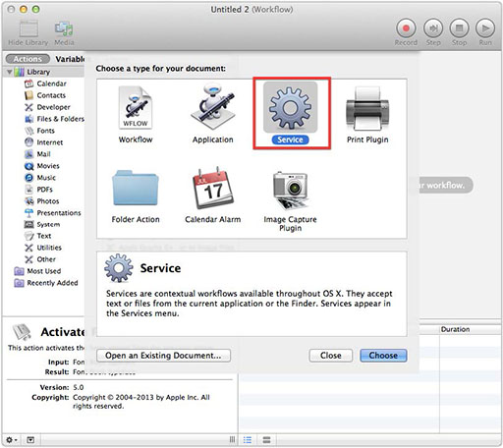Select Presentations category in library
Image resolution: width=503 pixels, height=448 pixels.
click(52, 213)
